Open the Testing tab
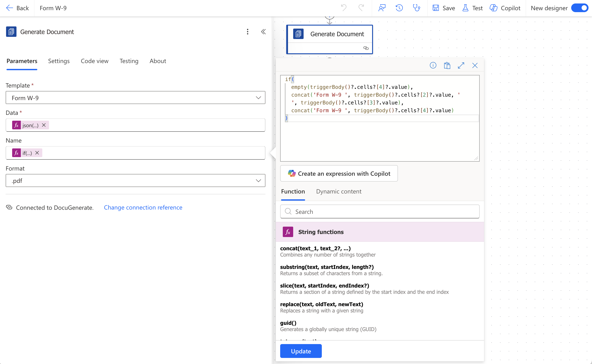The image size is (592, 364). point(129,61)
